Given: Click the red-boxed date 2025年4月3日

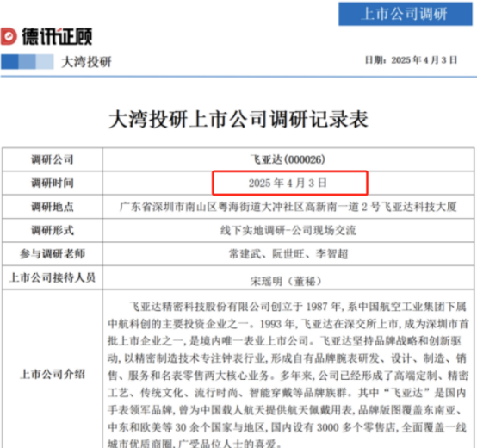Looking at the screenshot, I should 288,183.
